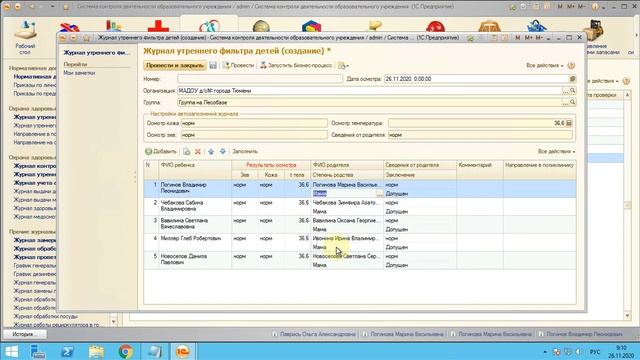Open the red helmet section icon in the main window
This screenshot has width=640, height=360.
pyautogui.click(x=435, y=27)
